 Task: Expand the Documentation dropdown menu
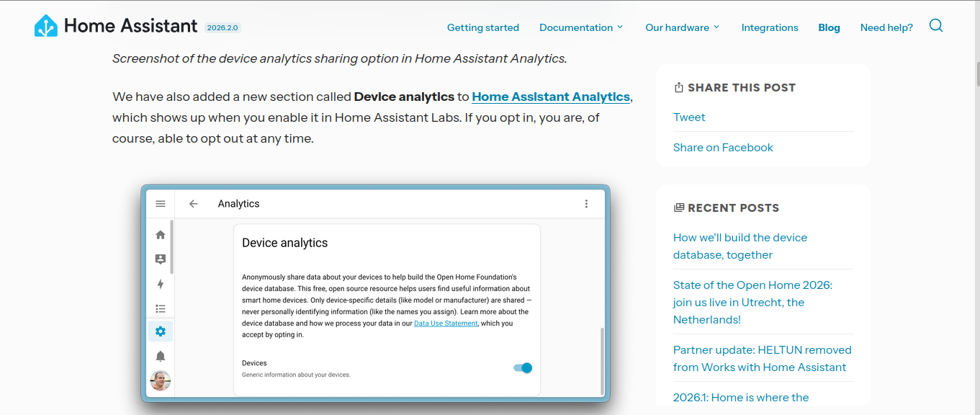coord(581,27)
